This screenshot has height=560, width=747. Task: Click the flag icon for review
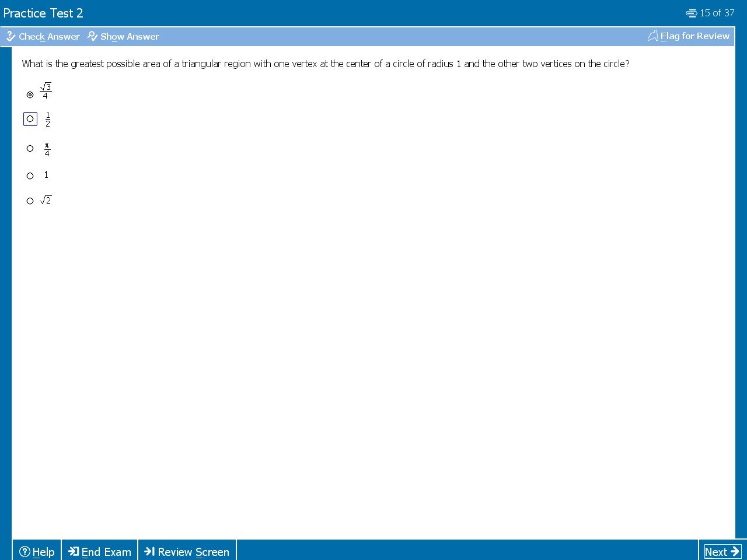(652, 36)
